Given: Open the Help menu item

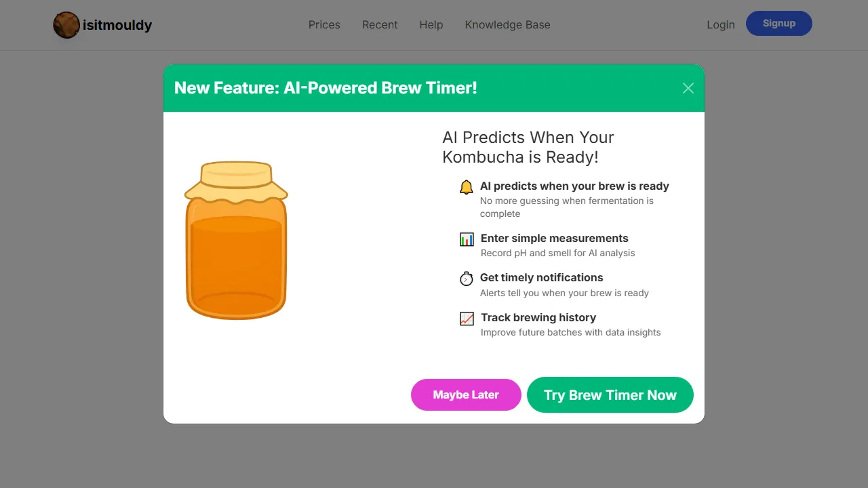Looking at the screenshot, I should [x=431, y=25].
